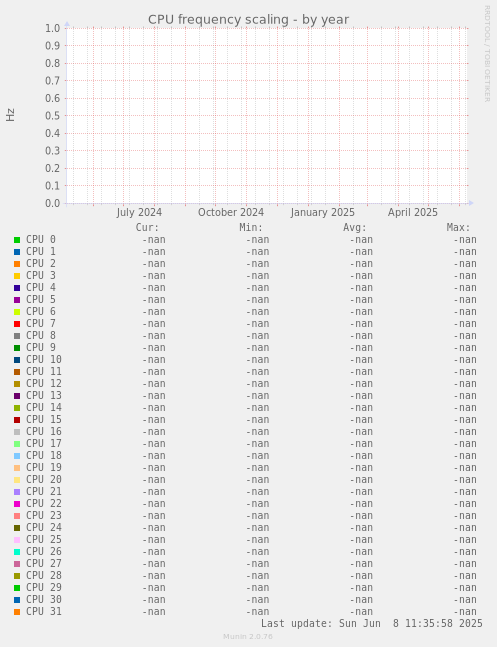Click the 'Hz' vertical axis label
497x647 pixels.
[x=10, y=115]
